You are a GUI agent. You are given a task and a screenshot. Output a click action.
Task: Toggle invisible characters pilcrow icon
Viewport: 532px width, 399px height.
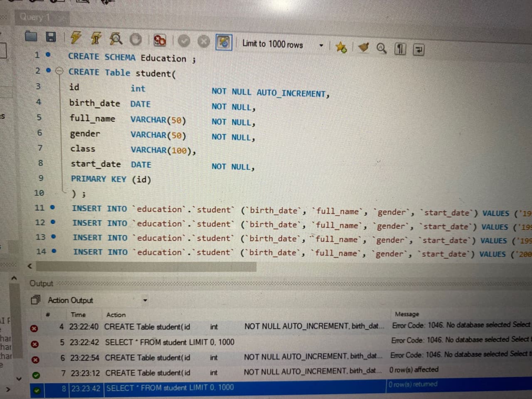point(399,49)
